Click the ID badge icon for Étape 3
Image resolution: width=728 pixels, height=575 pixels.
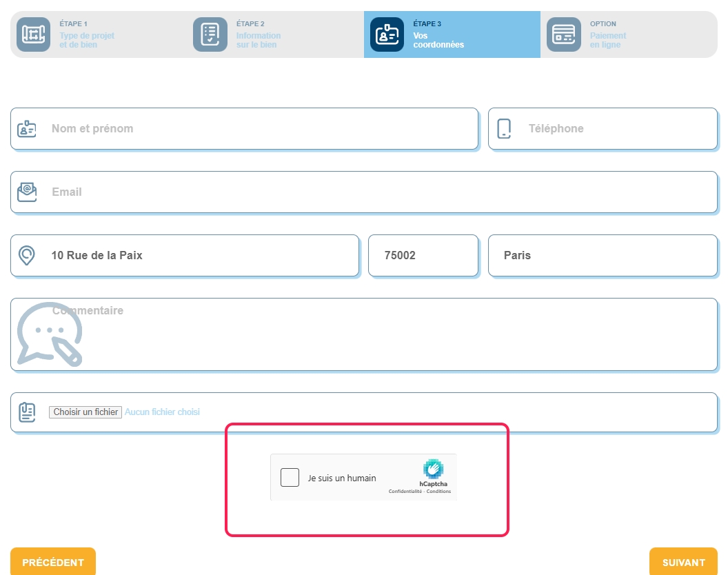click(x=387, y=34)
